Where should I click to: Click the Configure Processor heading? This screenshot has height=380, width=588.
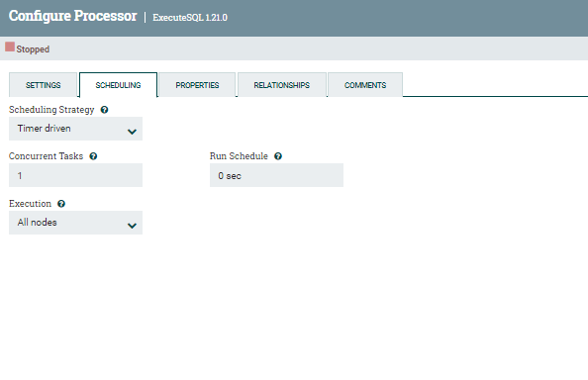click(72, 16)
